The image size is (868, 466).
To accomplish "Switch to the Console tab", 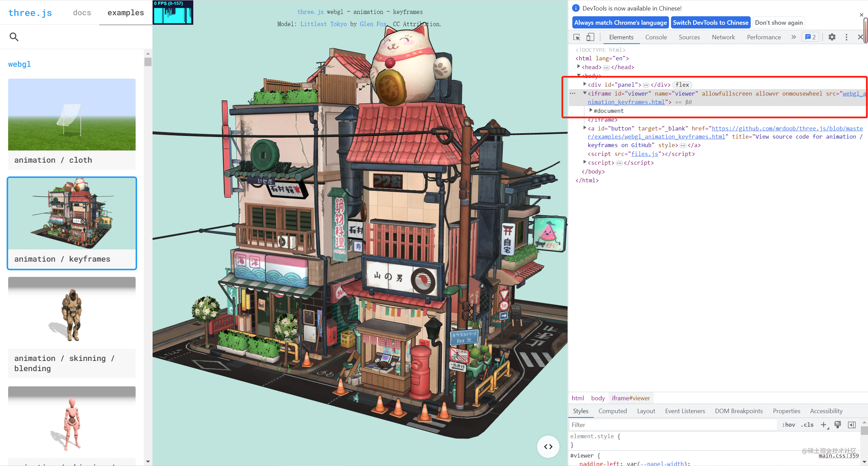I will click(655, 37).
